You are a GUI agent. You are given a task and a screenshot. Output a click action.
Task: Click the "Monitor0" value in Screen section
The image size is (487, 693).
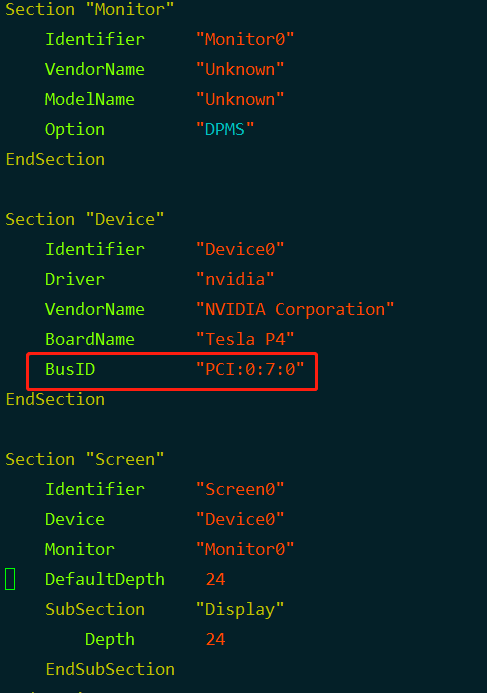point(245,549)
